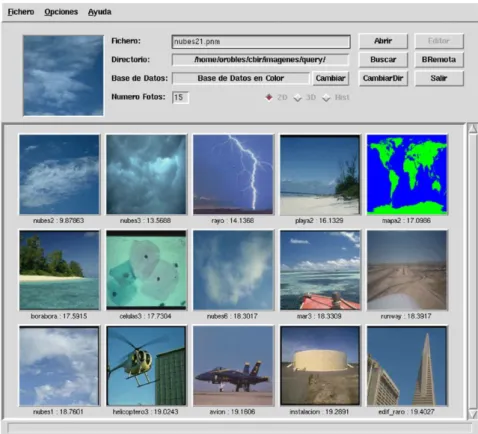The height and width of the screenshot is (434, 478).
Task: Click the Fichero filename text field
Action: pyautogui.click(x=261, y=42)
